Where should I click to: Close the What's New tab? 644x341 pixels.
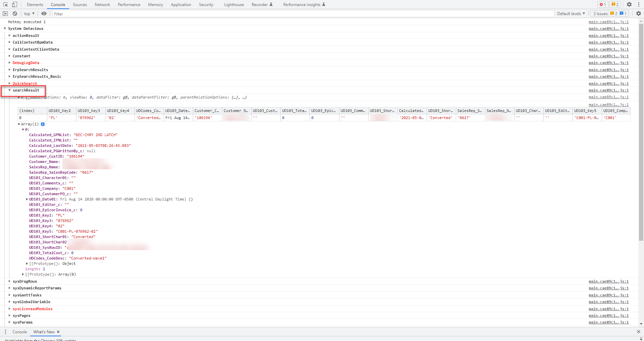[58, 332]
